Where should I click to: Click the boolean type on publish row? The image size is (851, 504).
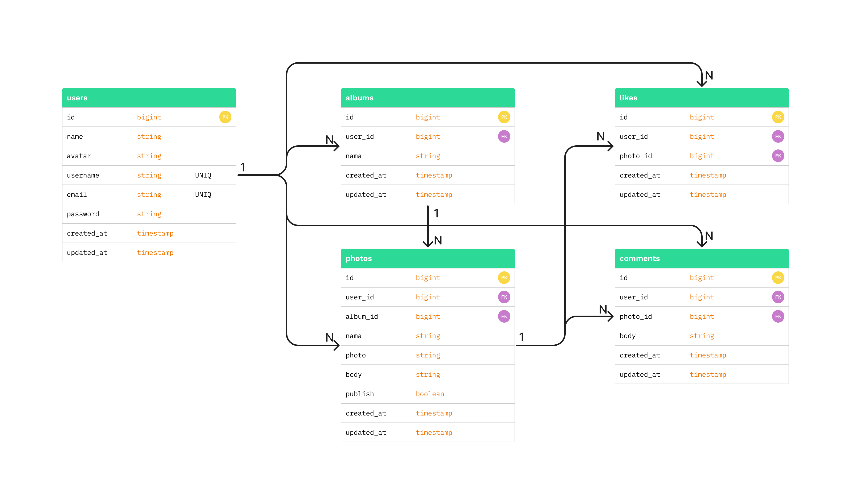click(430, 394)
